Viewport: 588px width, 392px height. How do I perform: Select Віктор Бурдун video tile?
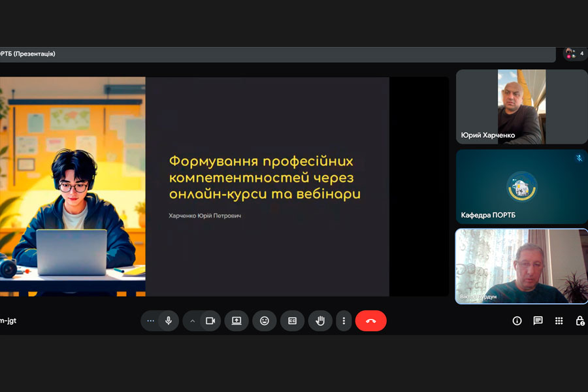click(521, 266)
